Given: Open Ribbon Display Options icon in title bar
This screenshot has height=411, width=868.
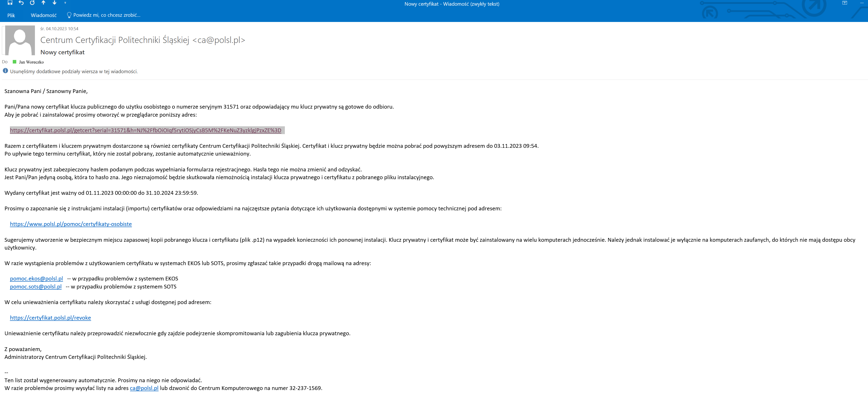Looking at the screenshot, I should 845,3.
